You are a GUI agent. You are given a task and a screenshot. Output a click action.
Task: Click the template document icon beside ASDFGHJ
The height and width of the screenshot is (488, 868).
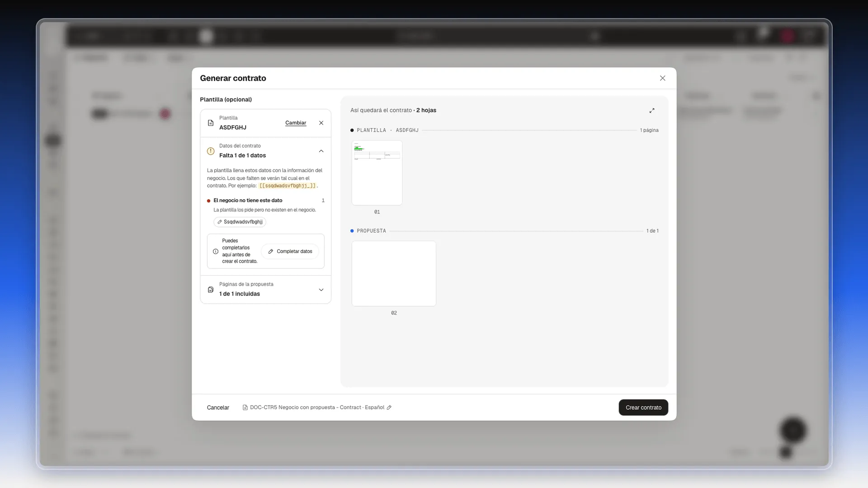(211, 123)
